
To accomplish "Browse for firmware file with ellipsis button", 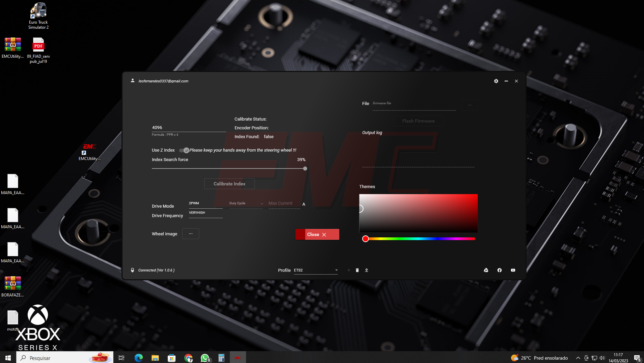I will pyautogui.click(x=469, y=105).
